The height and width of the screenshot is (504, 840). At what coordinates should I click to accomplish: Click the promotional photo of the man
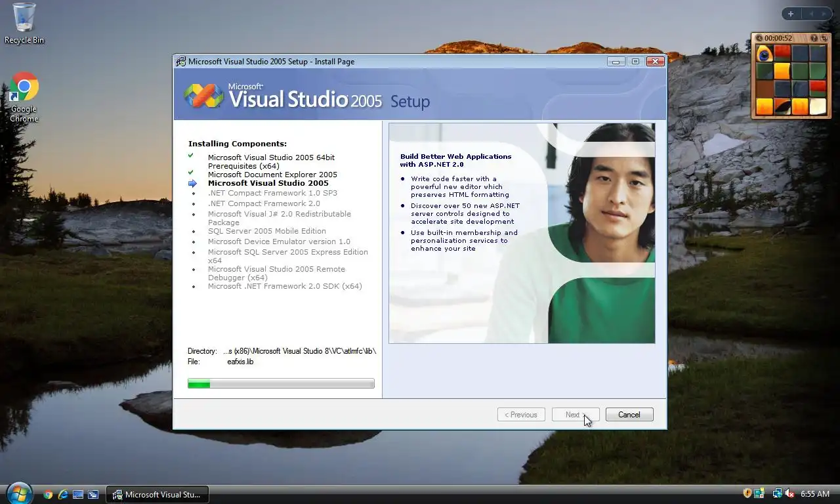600,233
